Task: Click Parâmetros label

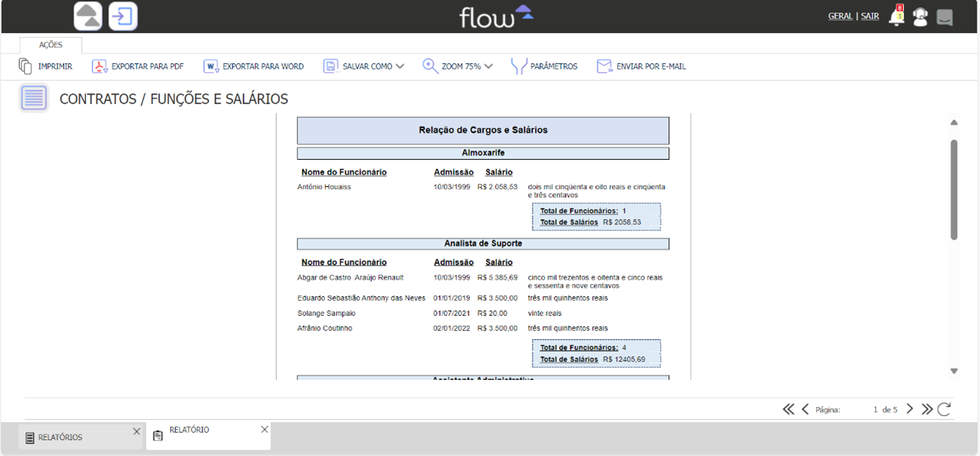Action: (x=554, y=66)
